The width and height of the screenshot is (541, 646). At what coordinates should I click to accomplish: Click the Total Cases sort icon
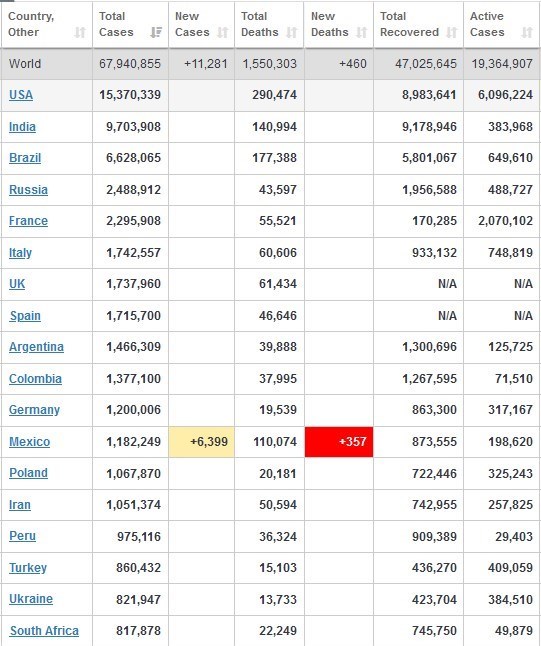click(x=156, y=32)
